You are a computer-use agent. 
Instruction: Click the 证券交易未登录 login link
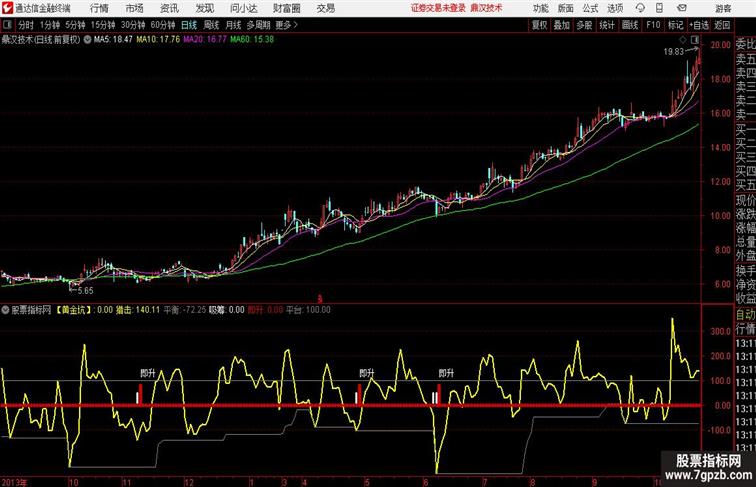click(438, 8)
